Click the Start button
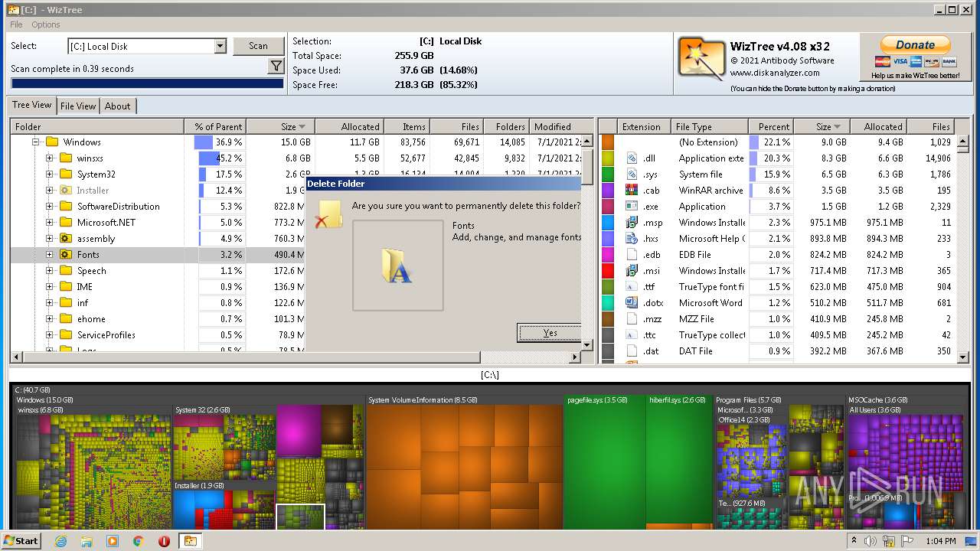 pos(21,540)
